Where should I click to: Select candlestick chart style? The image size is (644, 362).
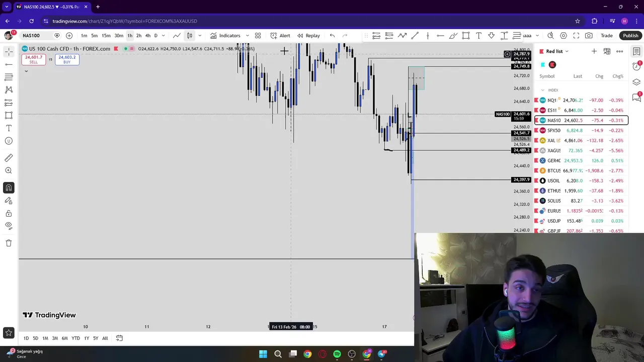pyautogui.click(x=190, y=36)
